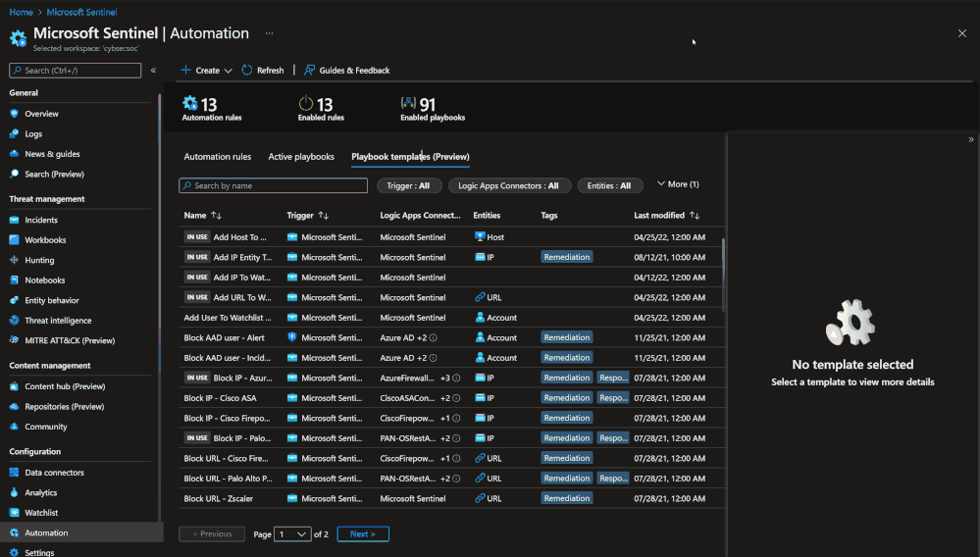Select Entity behavior icon
The height and width of the screenshot is (557, 980).
[15, 300]
